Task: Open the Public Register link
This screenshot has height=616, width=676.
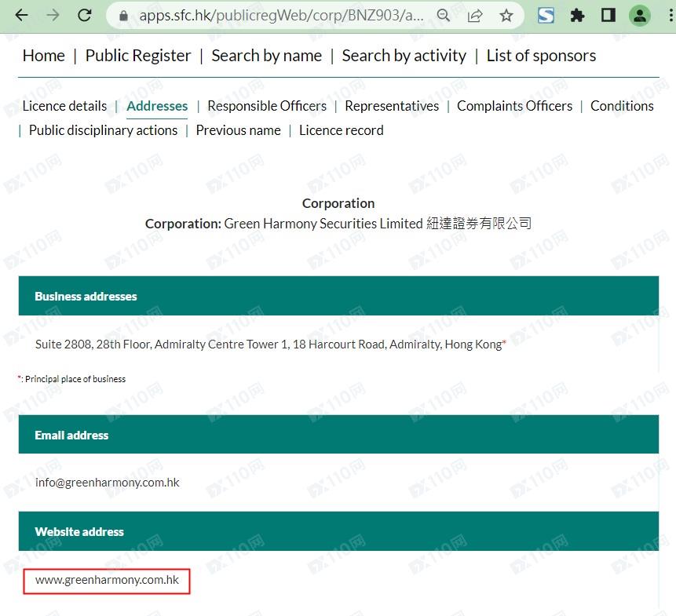Action: (x=138, y=56)
